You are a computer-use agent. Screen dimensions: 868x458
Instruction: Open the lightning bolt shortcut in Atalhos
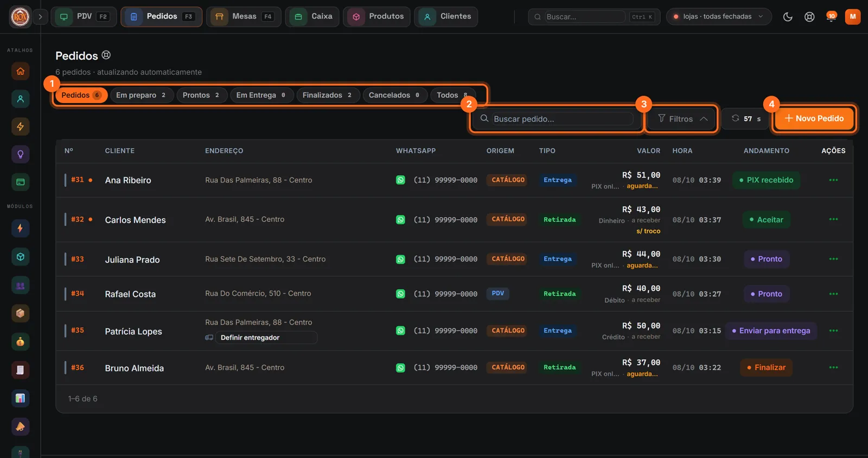click(20, 126)
